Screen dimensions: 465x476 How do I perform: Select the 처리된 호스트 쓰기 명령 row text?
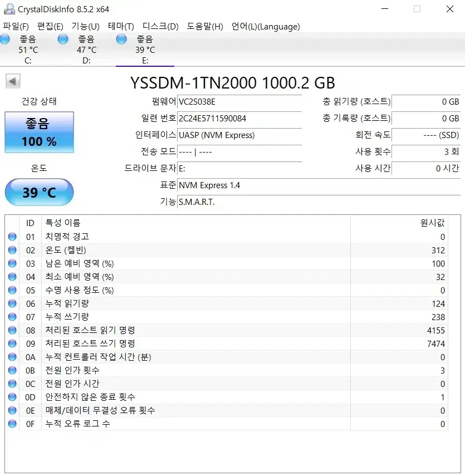pyautogui.click(x=90, y=343)
